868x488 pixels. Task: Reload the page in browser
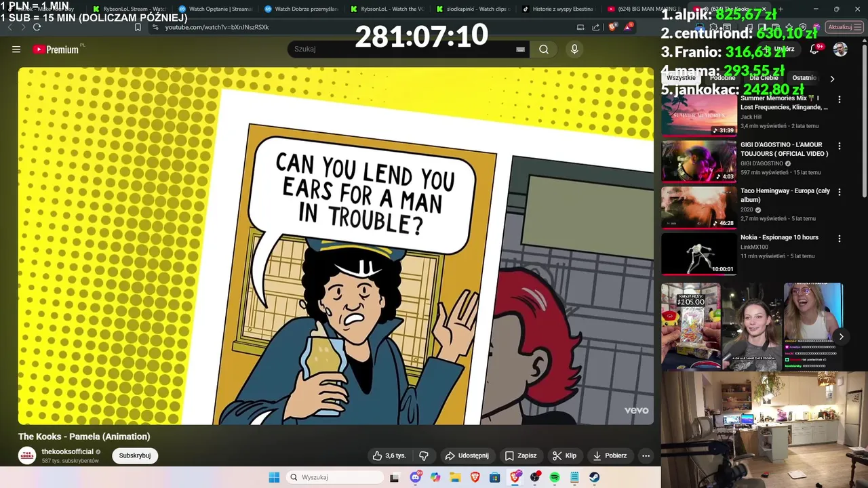[37, 27]
